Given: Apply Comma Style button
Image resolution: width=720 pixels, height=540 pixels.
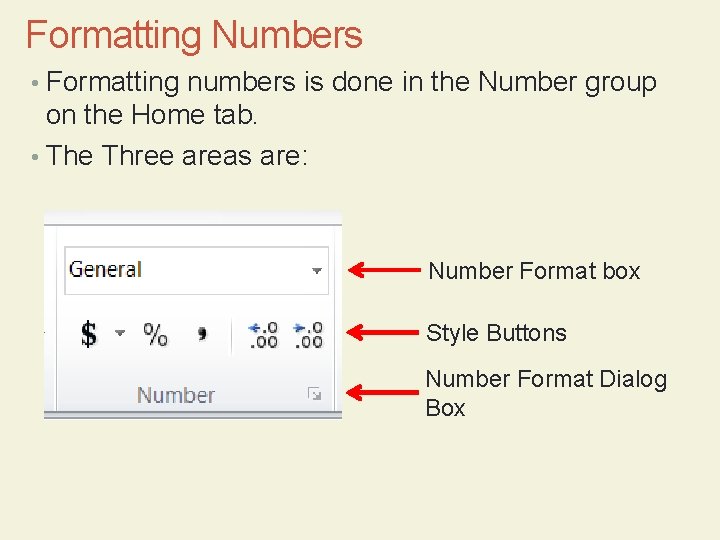Looking at the screenshot, I should click(x=202, y=333).
